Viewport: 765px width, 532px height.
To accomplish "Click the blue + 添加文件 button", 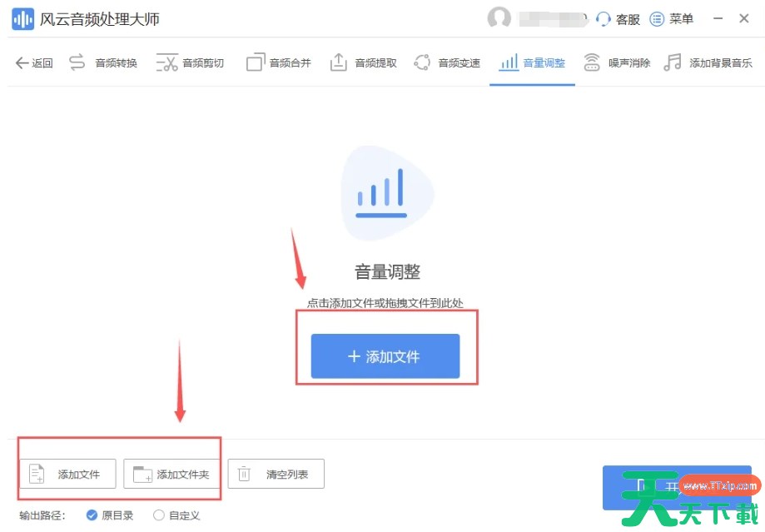I will [x=385, y=356].
